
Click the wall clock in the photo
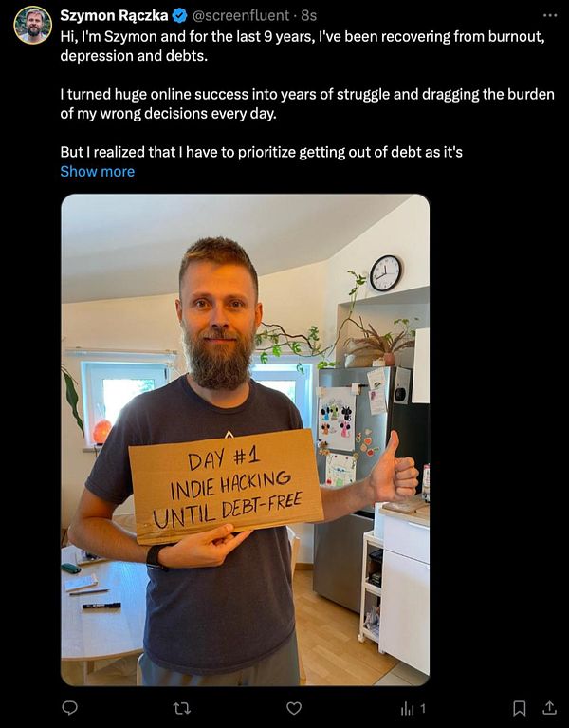[x=385, y=273]
